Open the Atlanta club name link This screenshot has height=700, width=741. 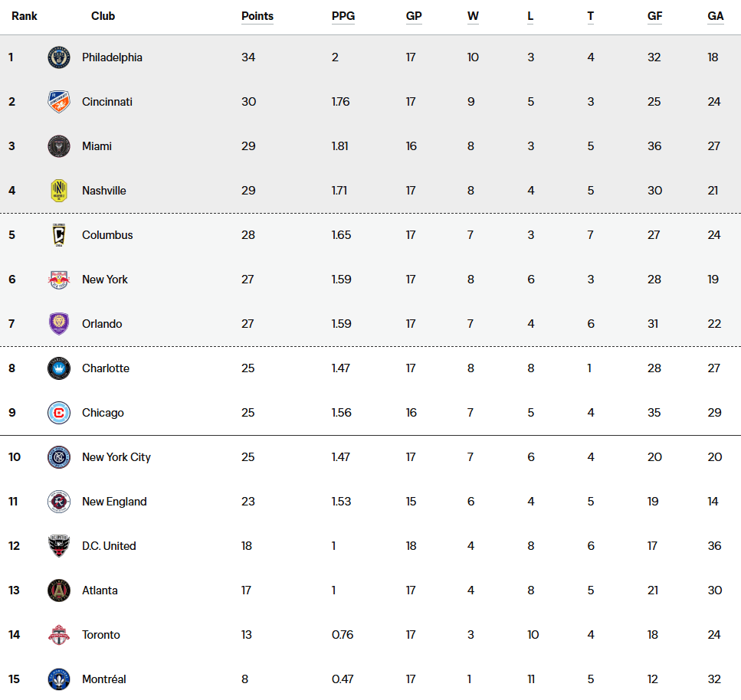(100, 590)
